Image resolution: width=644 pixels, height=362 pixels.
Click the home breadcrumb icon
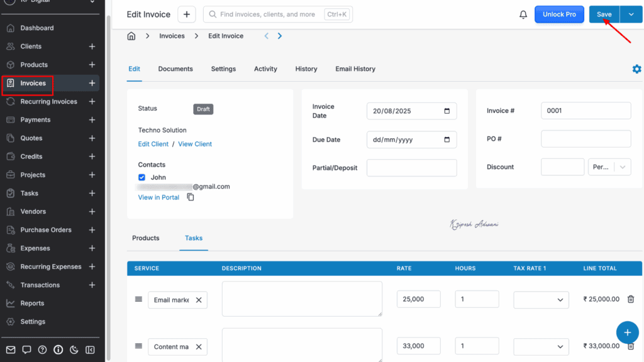coord(131,36)
